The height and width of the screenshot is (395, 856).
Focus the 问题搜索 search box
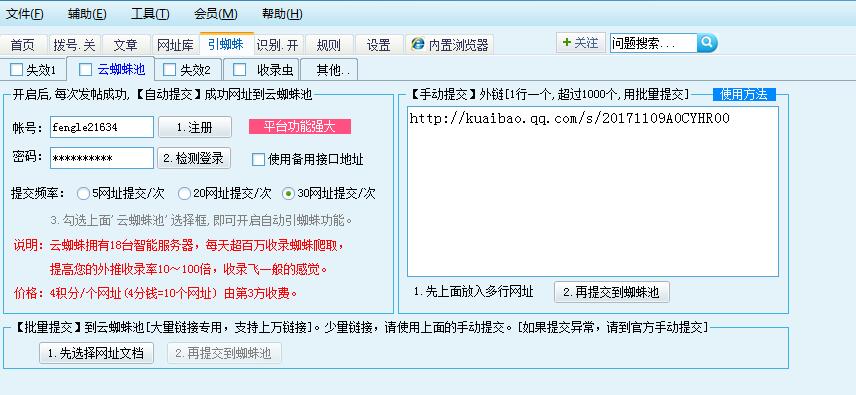[x=653, y=43]
